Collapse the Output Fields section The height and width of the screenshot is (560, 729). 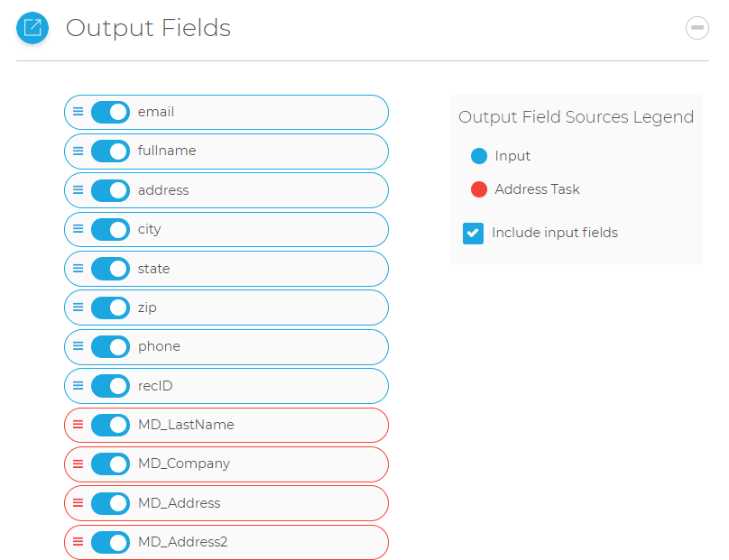click(x=697, y=28)
